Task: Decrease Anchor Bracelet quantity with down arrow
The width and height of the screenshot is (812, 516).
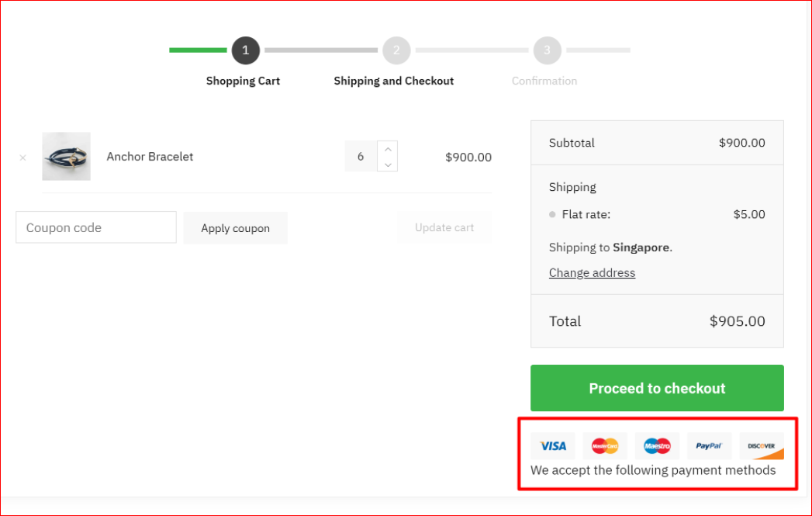Action: 387,164
